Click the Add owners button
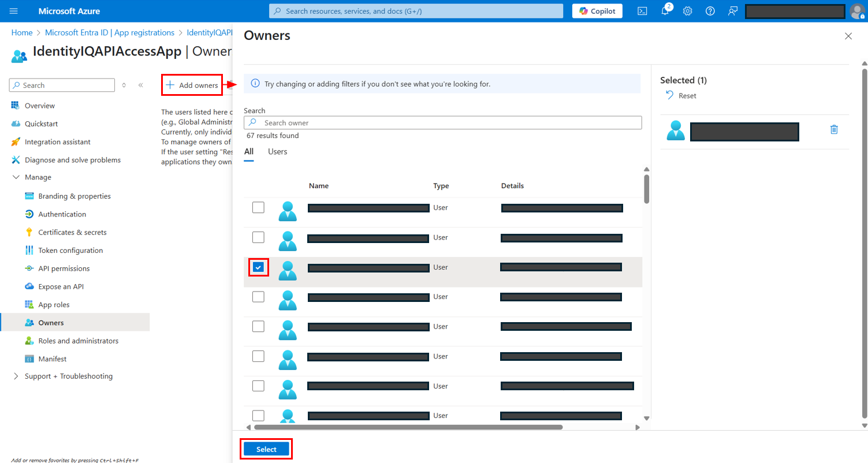The width and height of the screenshot is (868, 463). 192,85
